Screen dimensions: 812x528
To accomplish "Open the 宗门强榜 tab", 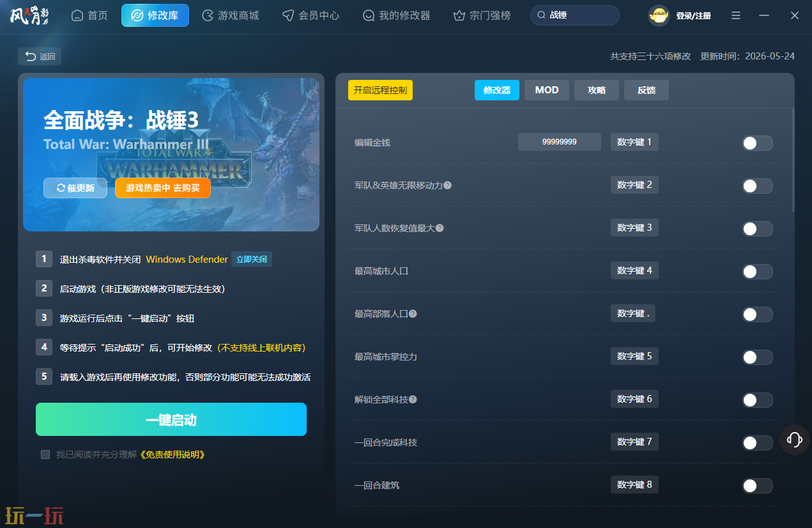I will (x=482, y=15).
